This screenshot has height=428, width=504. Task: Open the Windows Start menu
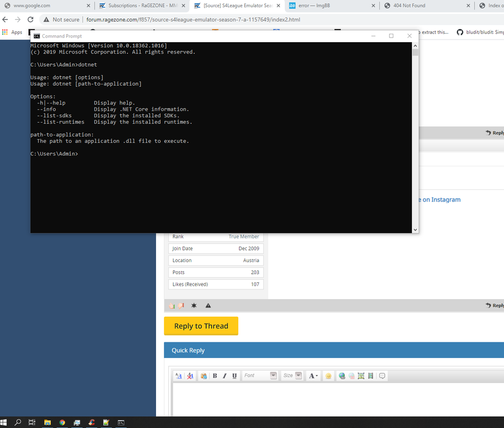tap(4, 422)
